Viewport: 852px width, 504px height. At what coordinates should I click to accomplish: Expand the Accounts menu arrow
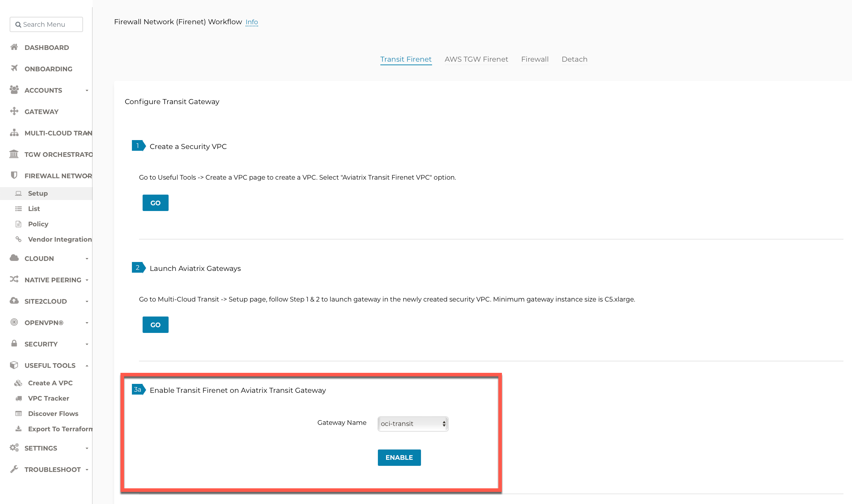pos(87,91)
